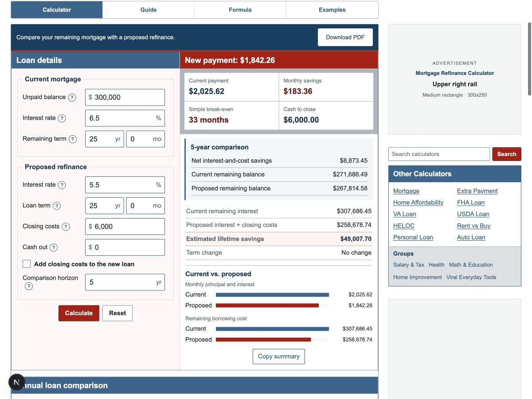Open the USDA Loan link

coord(473,214)
